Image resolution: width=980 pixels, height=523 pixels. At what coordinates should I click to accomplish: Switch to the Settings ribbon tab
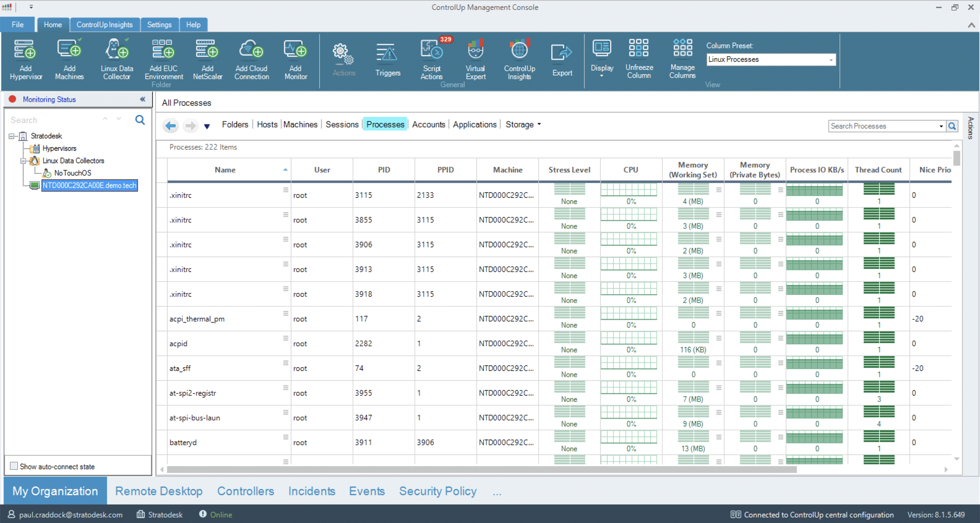tap(159, 24)
